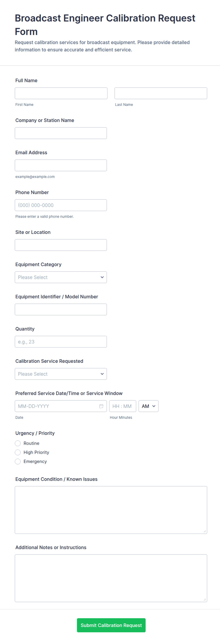This screenshot has height=644, width=220.
Task: Expand the Equipment Category dropdown
Action: (x=61, y=277)
